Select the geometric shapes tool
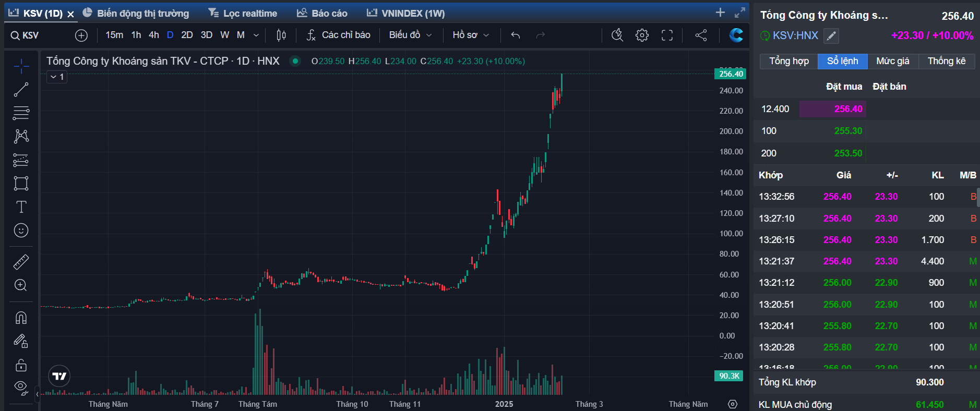The image size is (980, 411). 21,183
